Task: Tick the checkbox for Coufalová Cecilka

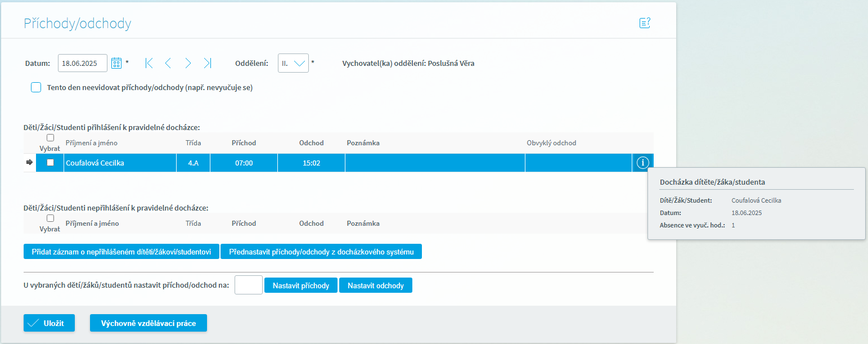Action: tap(51, 163)
